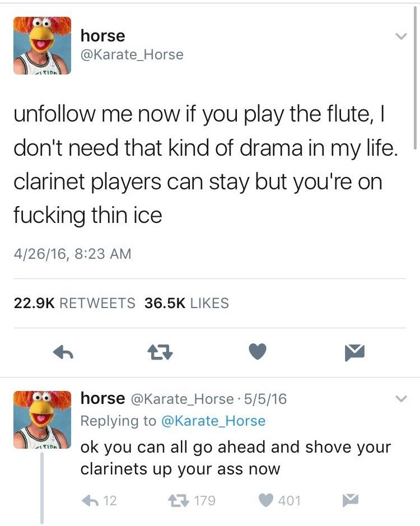Screen dimensions: 420x526
Task: Open the main tweet's chevron options menu
Action: click(x=400, y=36)
